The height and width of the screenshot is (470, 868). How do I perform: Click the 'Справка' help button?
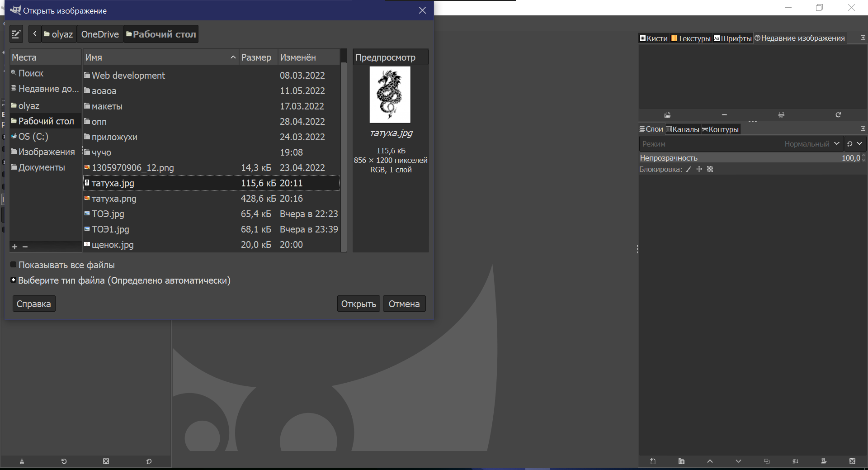[x=34, y=304]
